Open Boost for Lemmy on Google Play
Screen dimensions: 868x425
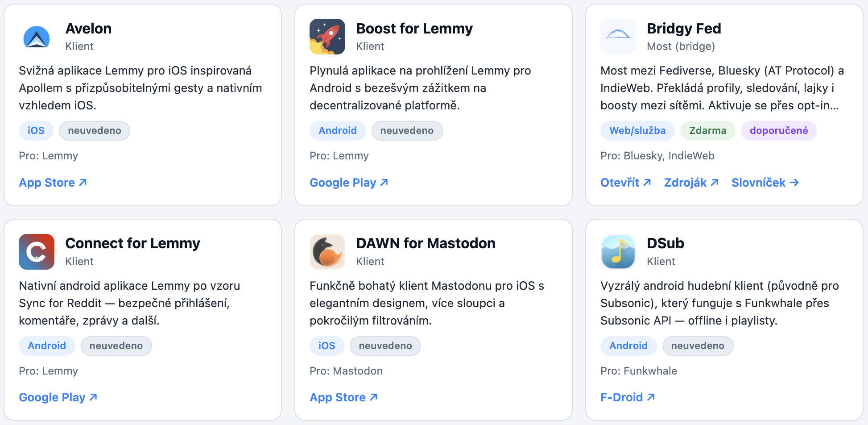(x=349, y=183)
